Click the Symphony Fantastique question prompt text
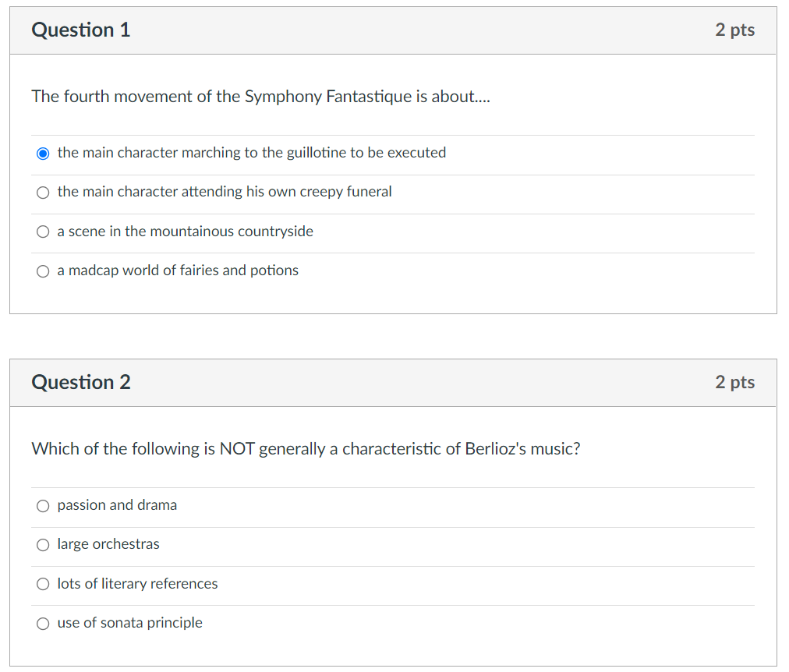Screen dimensions: 789x672 pos(260,97)
